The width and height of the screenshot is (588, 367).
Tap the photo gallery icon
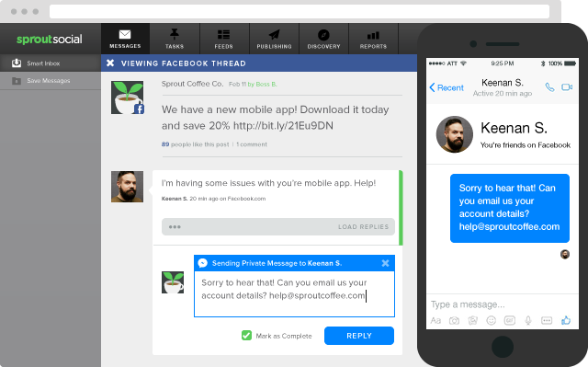[x=473, y=320]
